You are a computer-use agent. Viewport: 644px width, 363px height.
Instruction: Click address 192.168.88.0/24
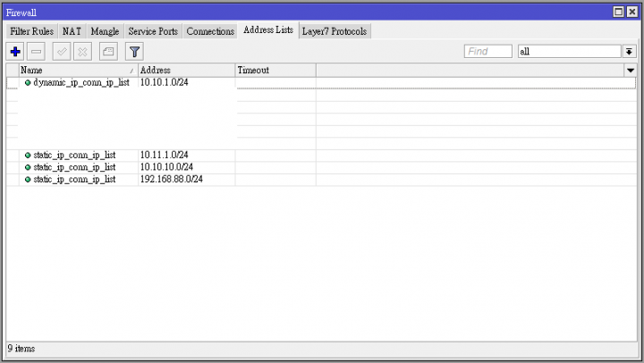click(172, 180)
